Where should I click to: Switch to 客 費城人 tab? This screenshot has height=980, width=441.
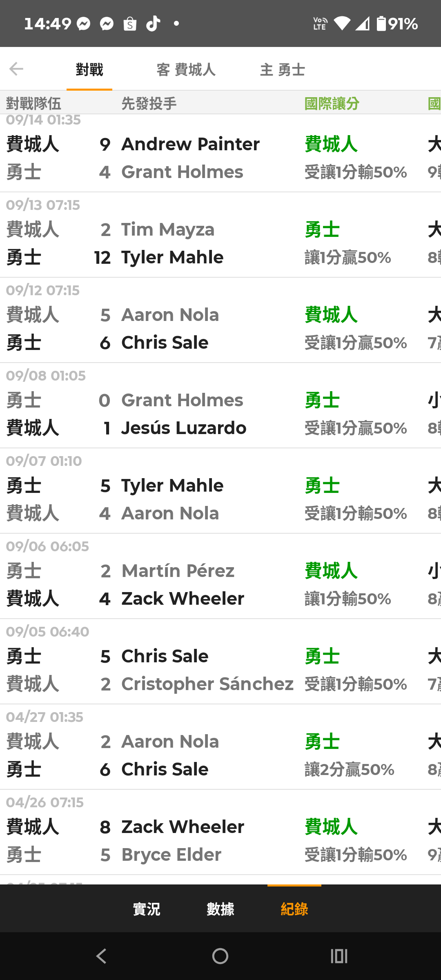click(x=186, y=70)
